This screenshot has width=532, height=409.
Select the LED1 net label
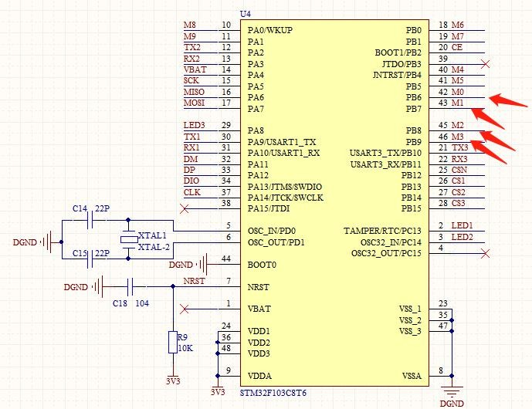462,225
